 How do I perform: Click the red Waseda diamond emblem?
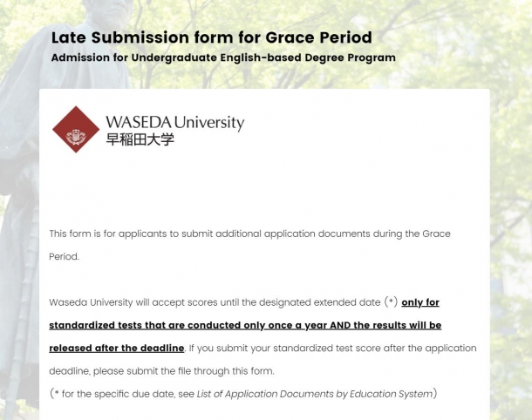76,129
